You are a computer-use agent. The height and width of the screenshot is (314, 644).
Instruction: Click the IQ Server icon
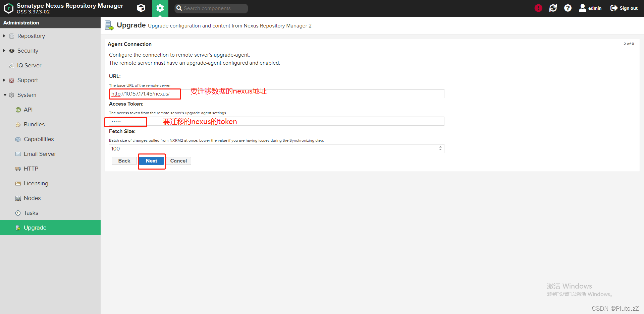[11, 65]
